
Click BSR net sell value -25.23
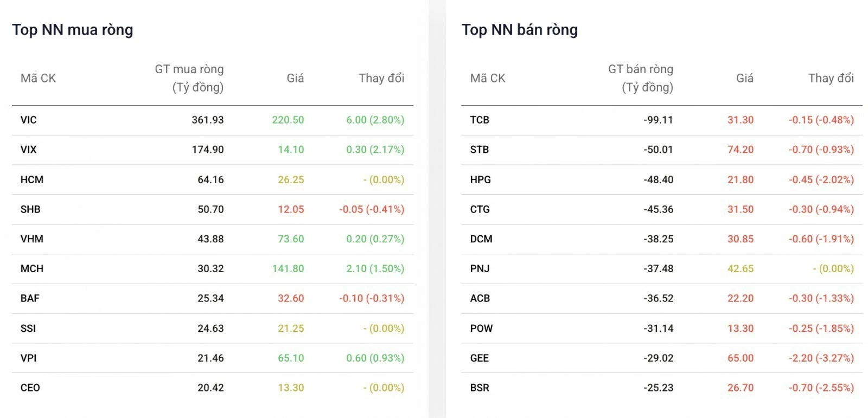(659, 388)
